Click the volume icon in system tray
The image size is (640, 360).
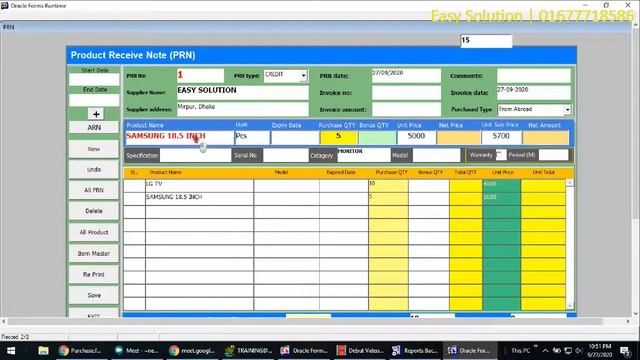(579, 351)
